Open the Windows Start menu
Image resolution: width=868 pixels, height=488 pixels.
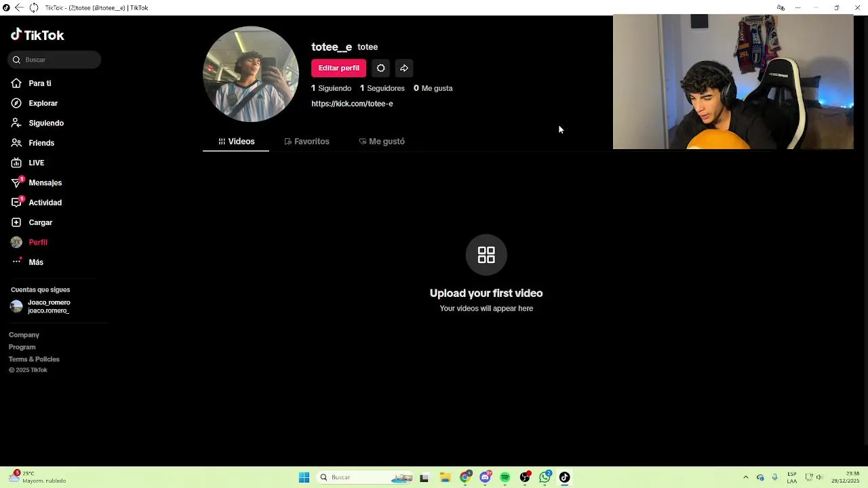coord(304,478)
